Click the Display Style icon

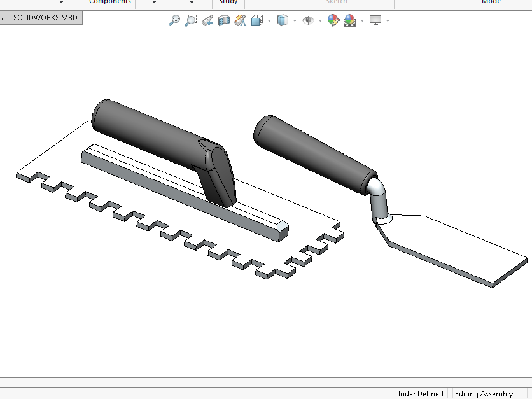pyautogui.click(x=283, y=20)
